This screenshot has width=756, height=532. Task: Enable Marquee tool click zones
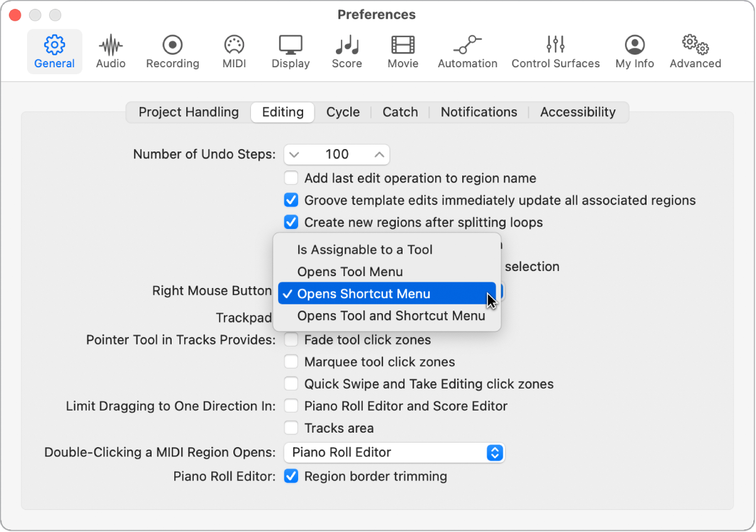point(291,362)
